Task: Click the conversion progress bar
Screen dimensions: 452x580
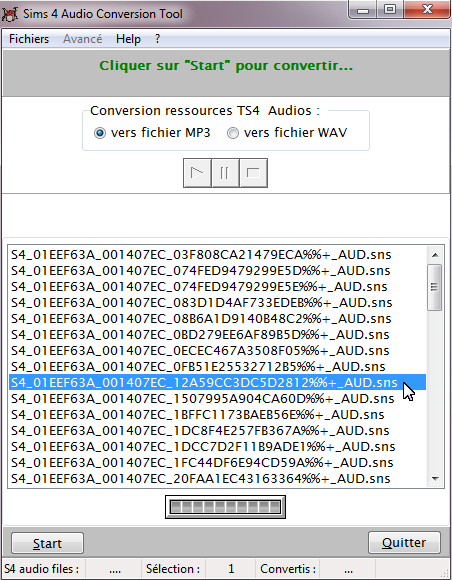Action: [x=225, y=507]
